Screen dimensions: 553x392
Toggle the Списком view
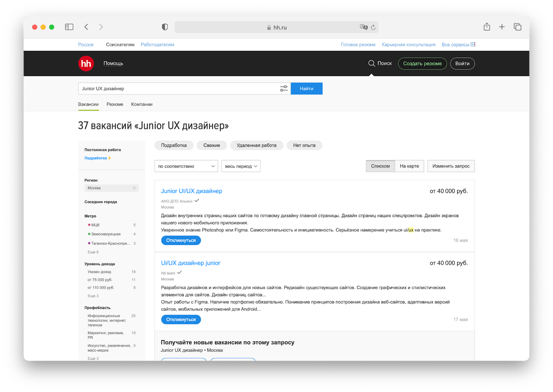[381, 166]
